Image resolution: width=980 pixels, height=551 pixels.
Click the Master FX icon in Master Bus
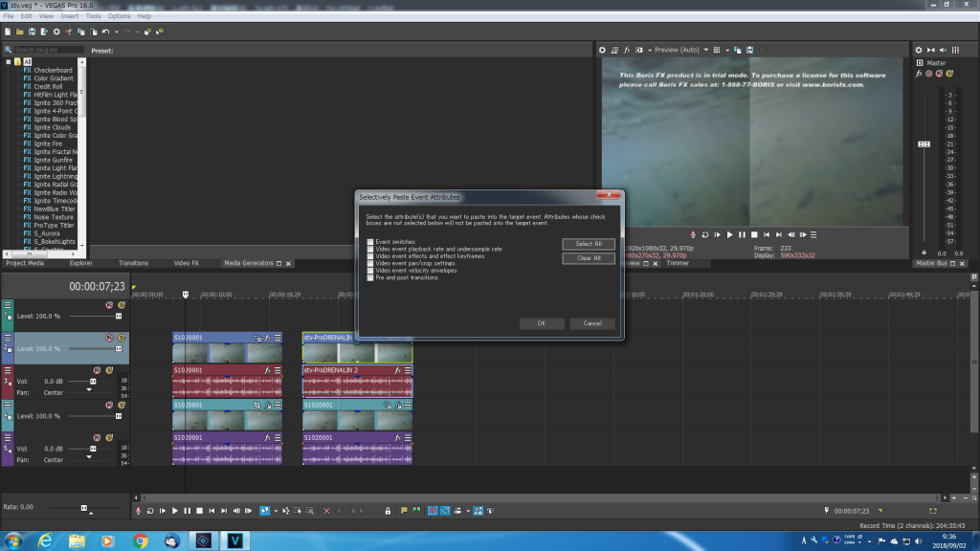coord(919,73)
